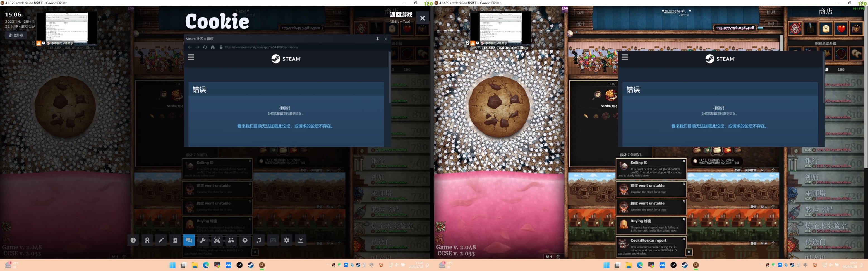Click the red swirl upgrade in right shop
Screen dimensions: 868x271
point(795,29)
